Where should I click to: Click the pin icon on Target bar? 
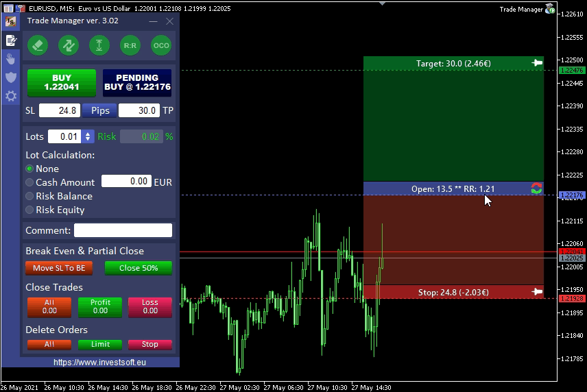[537, 63]
